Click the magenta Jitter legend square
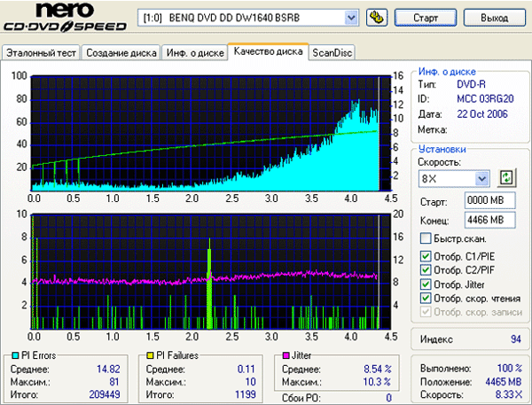532x405 pixels. (x=285, y=355)
